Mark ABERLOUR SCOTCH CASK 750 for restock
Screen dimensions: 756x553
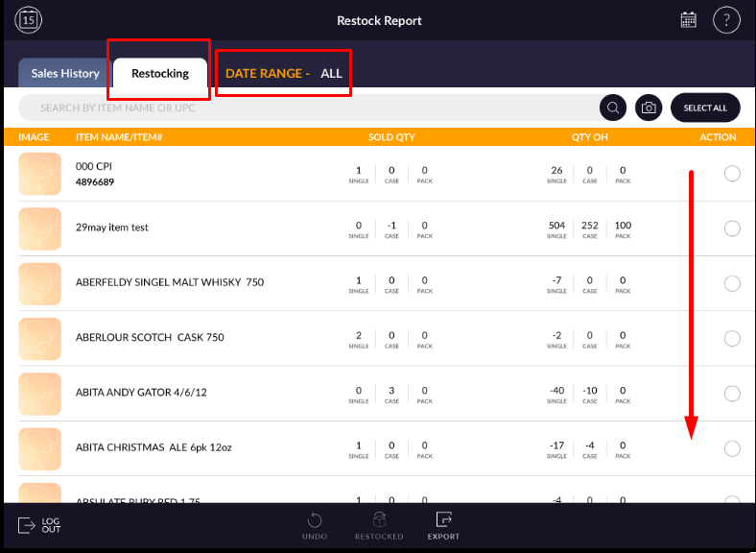(732, 338)
